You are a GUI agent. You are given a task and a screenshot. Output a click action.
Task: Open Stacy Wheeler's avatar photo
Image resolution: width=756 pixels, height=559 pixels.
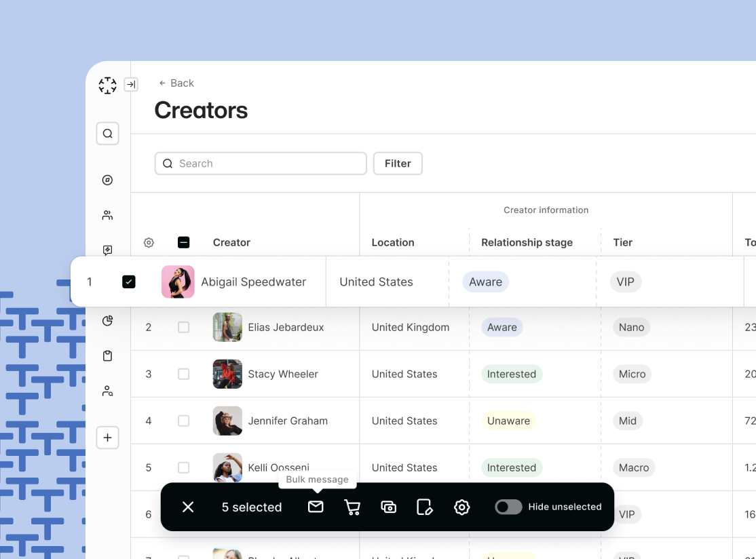[227, 374]
